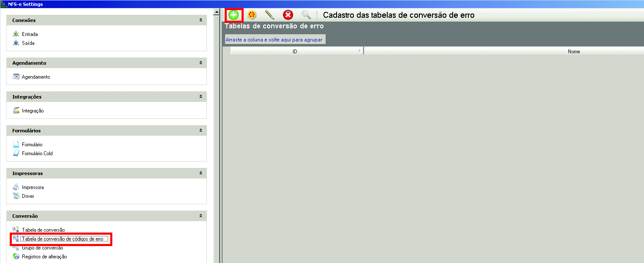The height and width of the screenshot is (263, 644).
Task: Click the Grupo de conversão icon
Action: click(16, 248)
